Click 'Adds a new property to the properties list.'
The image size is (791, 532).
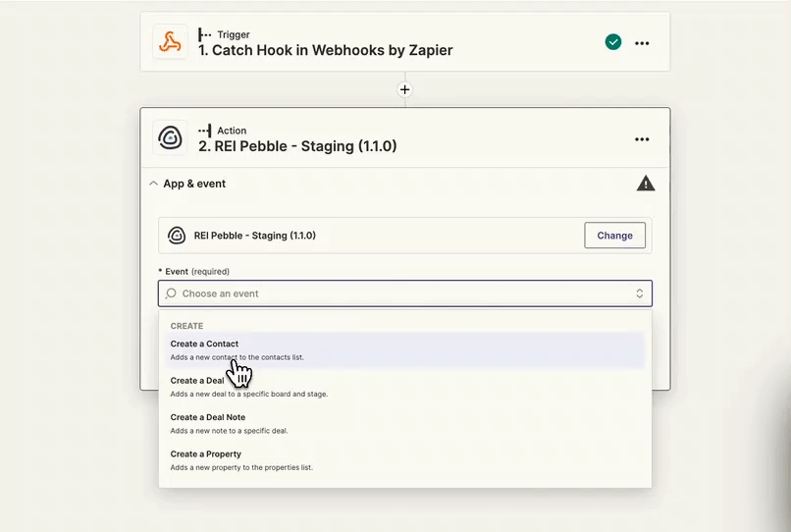pos(241,467)
